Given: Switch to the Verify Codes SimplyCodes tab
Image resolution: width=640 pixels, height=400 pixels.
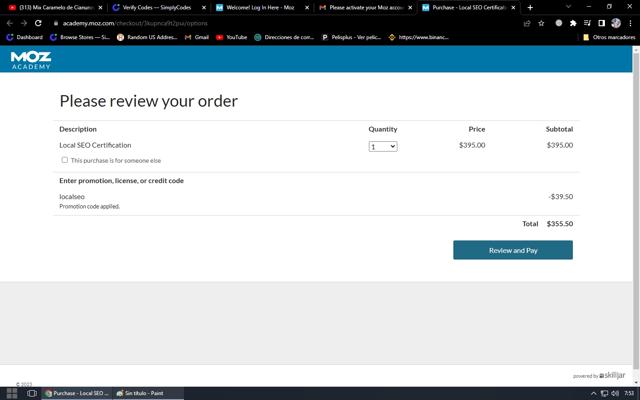Looking at the screenshot, I should coord(157,7).
